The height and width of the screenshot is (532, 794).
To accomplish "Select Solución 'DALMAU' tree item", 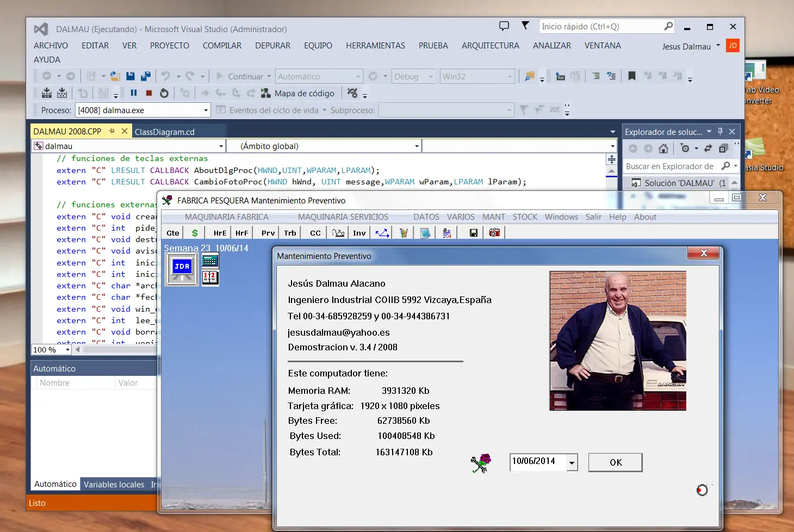I will tap(679, 183).
